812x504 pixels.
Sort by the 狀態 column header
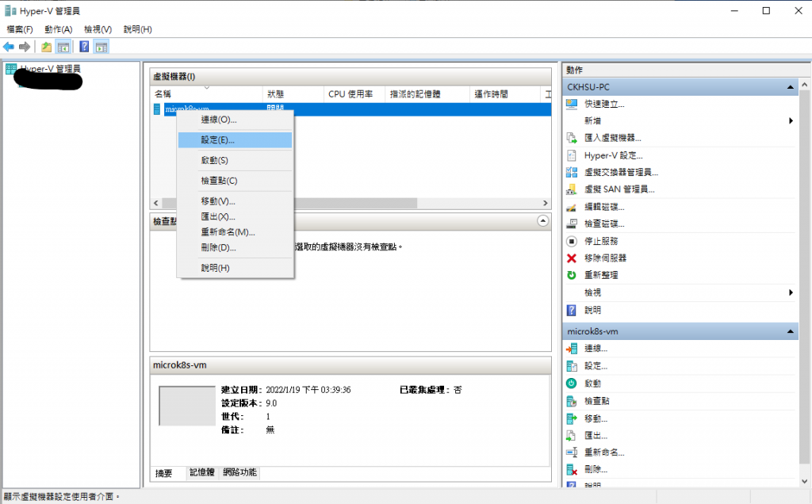pos(293,94)
